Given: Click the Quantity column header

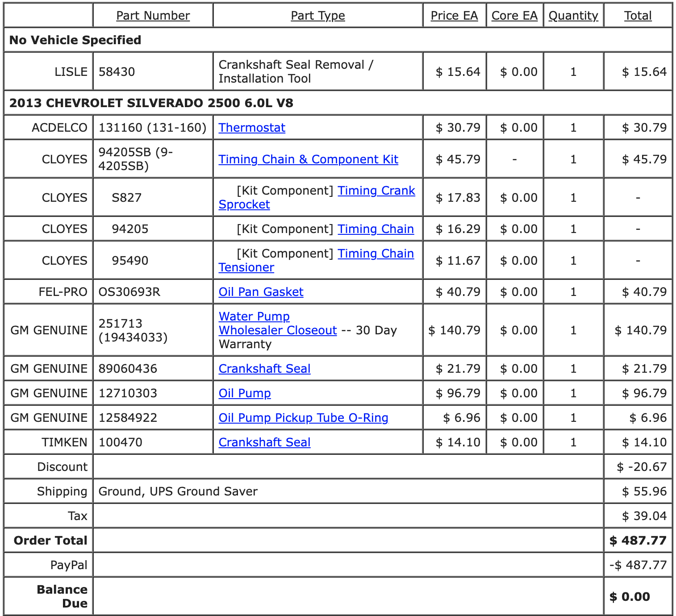Looking at the screenshot, I should point(573,16).
